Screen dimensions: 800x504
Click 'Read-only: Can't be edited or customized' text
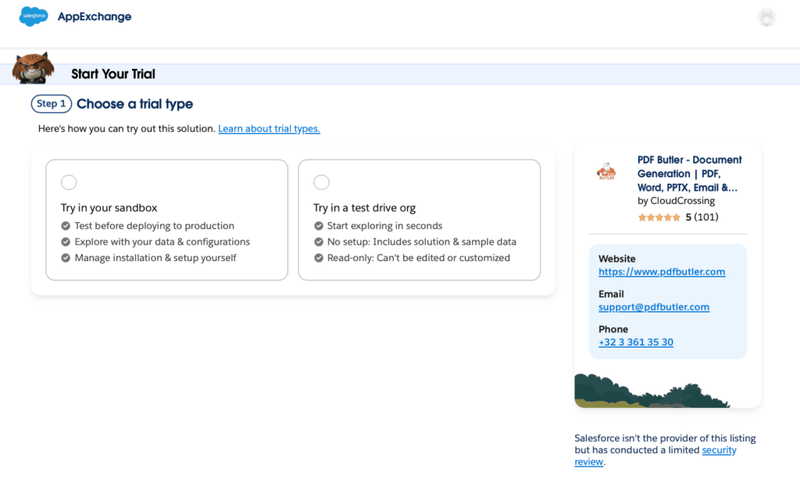[418, 258]
